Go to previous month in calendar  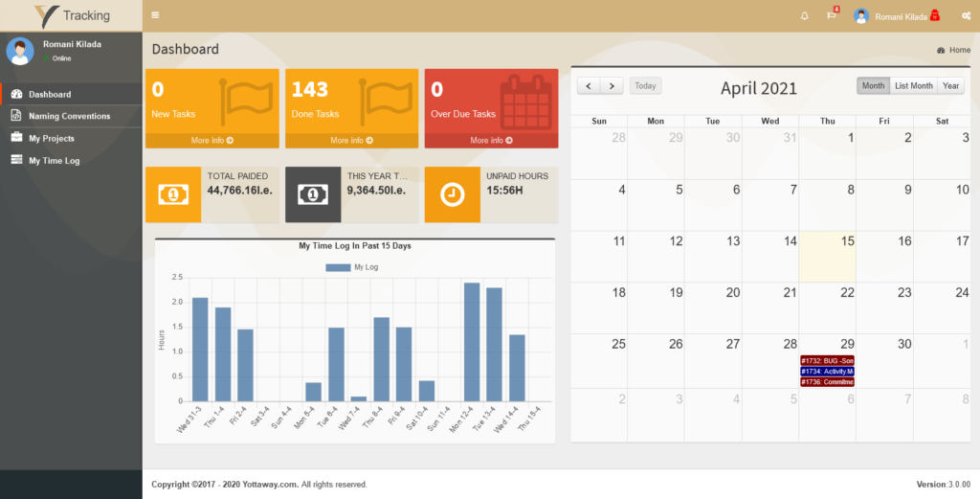[x=589, y=85]
